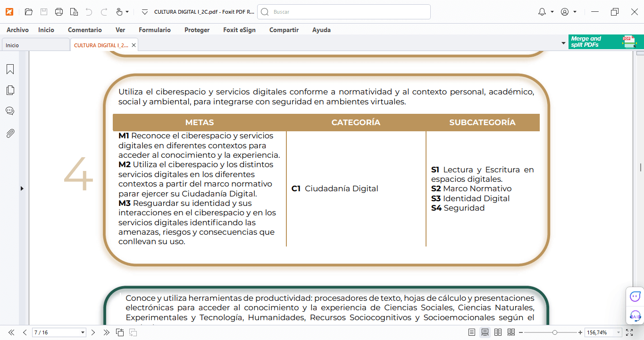Switch to continuous facing view mode

click(x=511, y=332)
